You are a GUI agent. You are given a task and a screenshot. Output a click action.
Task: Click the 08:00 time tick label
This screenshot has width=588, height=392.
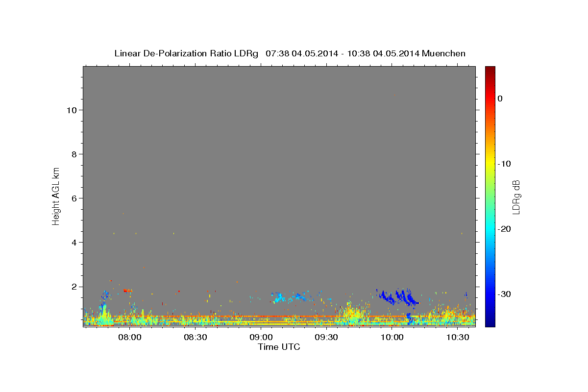[x=130, y=338]
